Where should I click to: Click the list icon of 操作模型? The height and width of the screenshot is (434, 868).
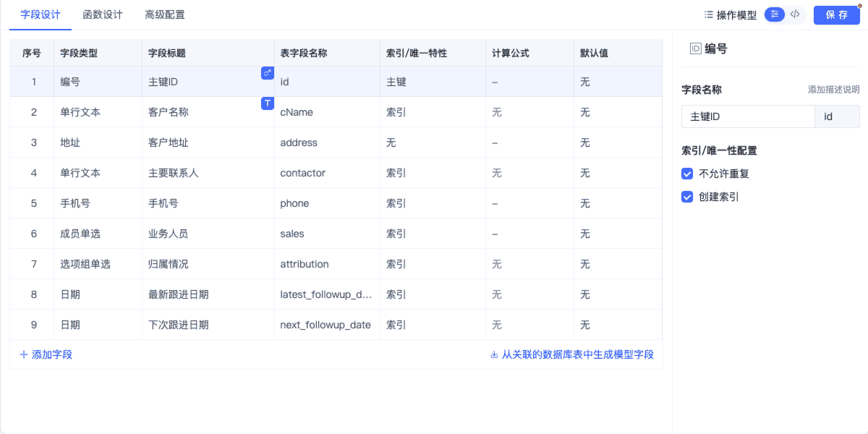[x=709, y=14]
